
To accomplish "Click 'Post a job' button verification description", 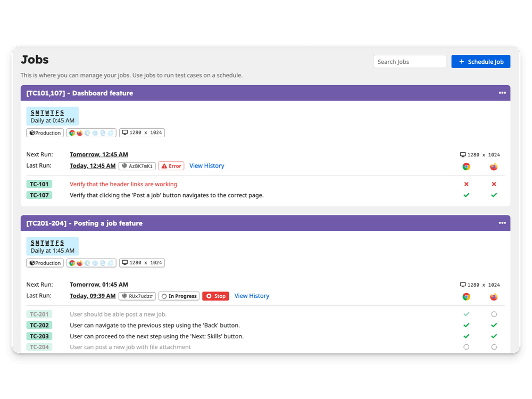I will click(167, 195).
